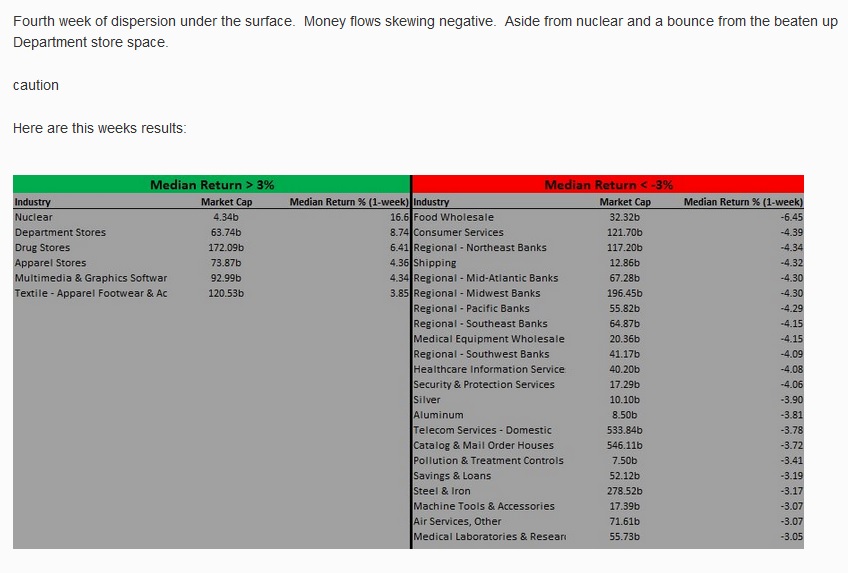Click the 'Median Return > 3%' green header

point(211,184)
